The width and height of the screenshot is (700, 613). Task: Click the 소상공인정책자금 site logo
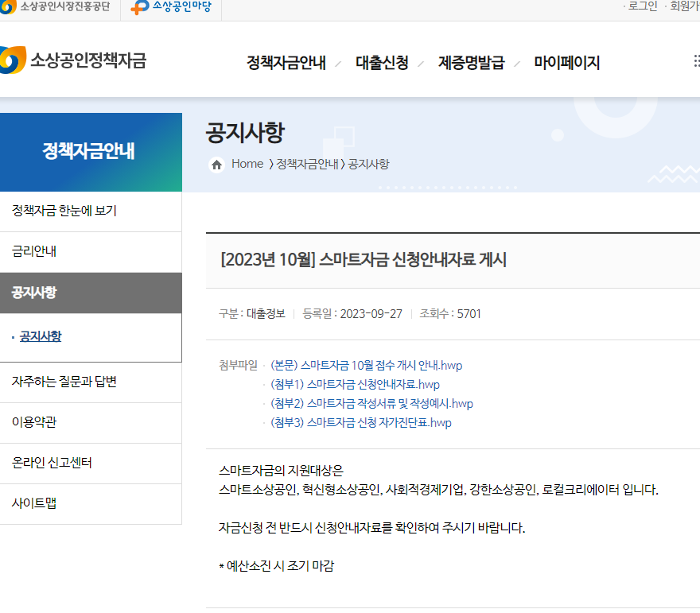(73, 60)
